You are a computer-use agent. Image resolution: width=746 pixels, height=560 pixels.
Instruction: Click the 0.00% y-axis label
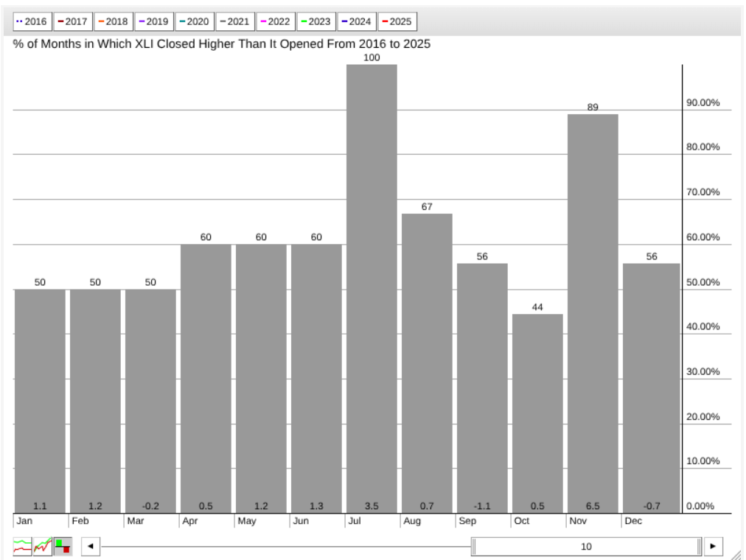(700, 505)
